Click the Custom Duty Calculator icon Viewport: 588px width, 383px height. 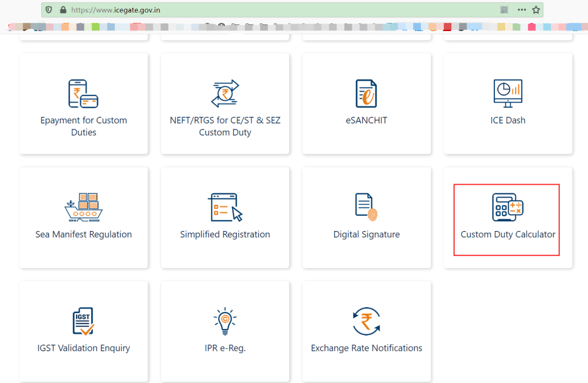coord(507,207)
